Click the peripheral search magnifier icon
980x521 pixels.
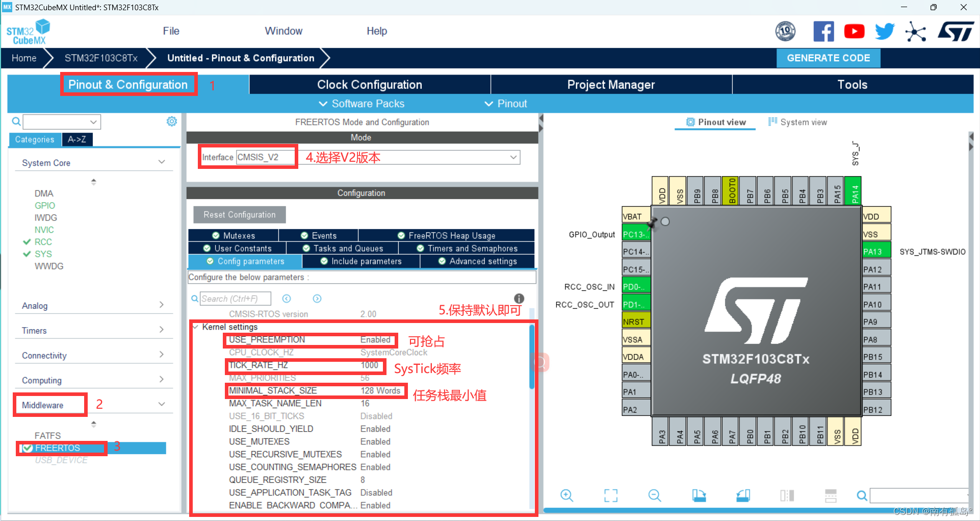click(x=16, y=121)
